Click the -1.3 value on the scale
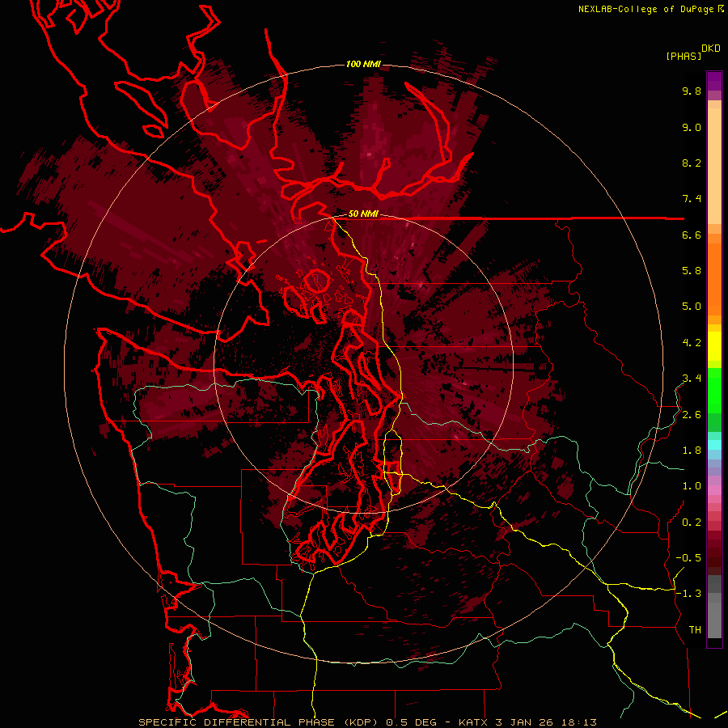The height and width of the screenshot is (728, 728). coord(688,594)
